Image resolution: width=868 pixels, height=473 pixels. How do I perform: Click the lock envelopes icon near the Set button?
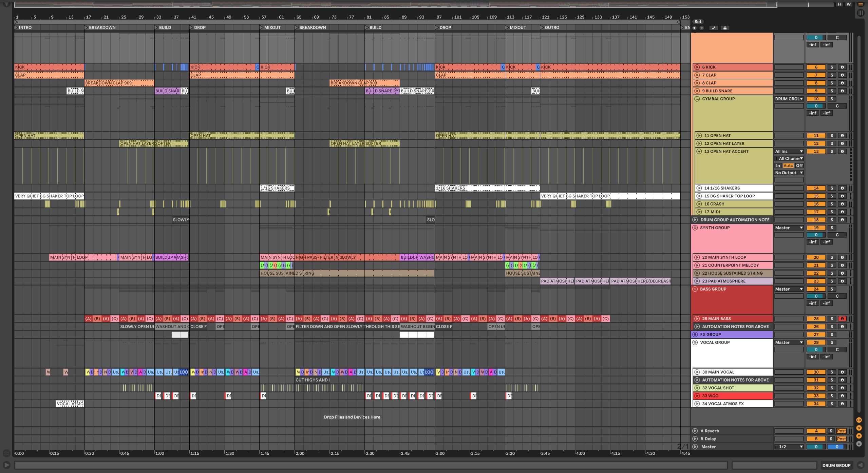[725, 28]
